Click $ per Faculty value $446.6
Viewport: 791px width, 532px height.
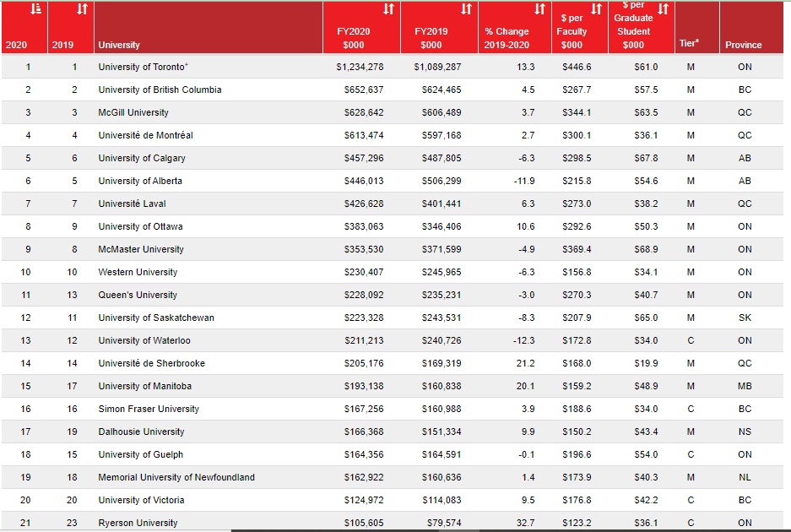577,67
